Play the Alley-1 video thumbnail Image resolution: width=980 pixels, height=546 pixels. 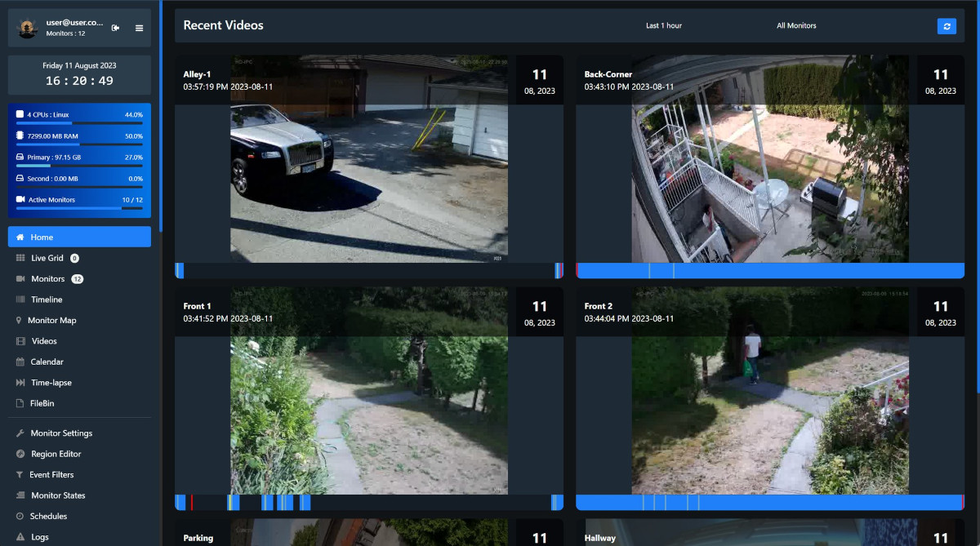pos(369,159)
